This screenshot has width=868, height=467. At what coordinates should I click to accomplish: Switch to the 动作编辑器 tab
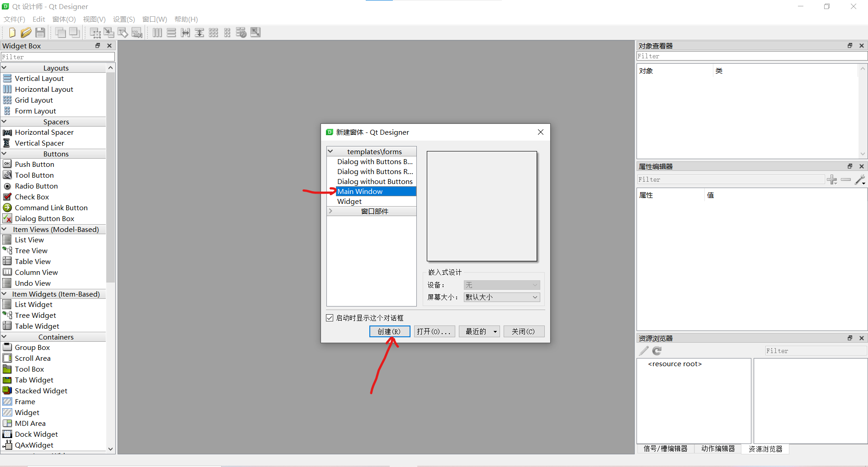pyautogui.click(x=718, y=448)
